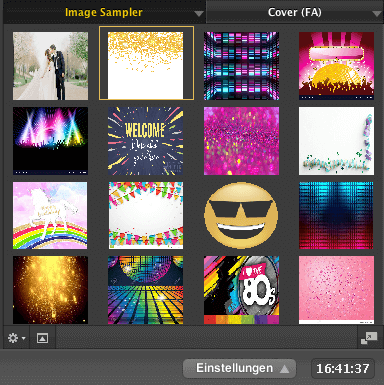Select the colorful bunting flags thumbnail

(146, 216)
